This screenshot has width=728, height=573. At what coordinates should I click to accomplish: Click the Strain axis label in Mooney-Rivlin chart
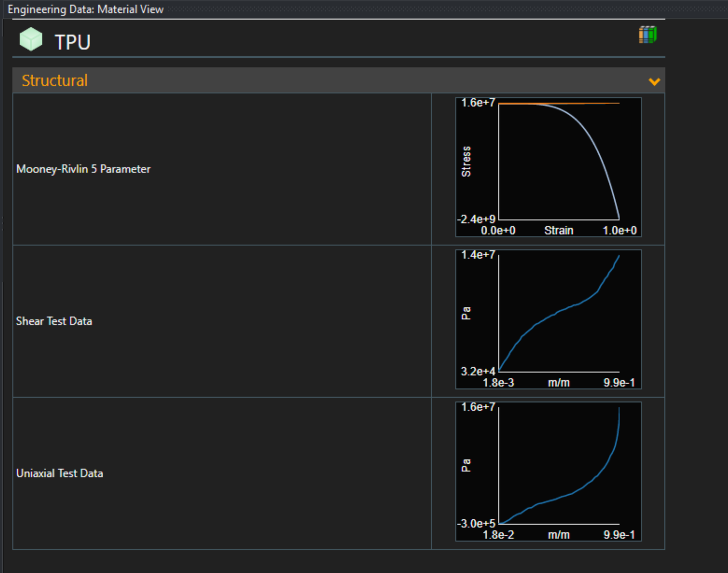coord(559,230)
